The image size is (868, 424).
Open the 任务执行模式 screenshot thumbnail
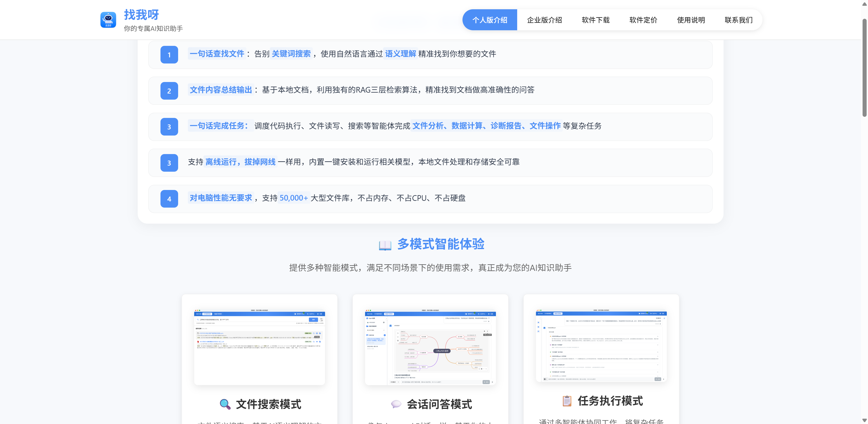[x=601, y=345]
